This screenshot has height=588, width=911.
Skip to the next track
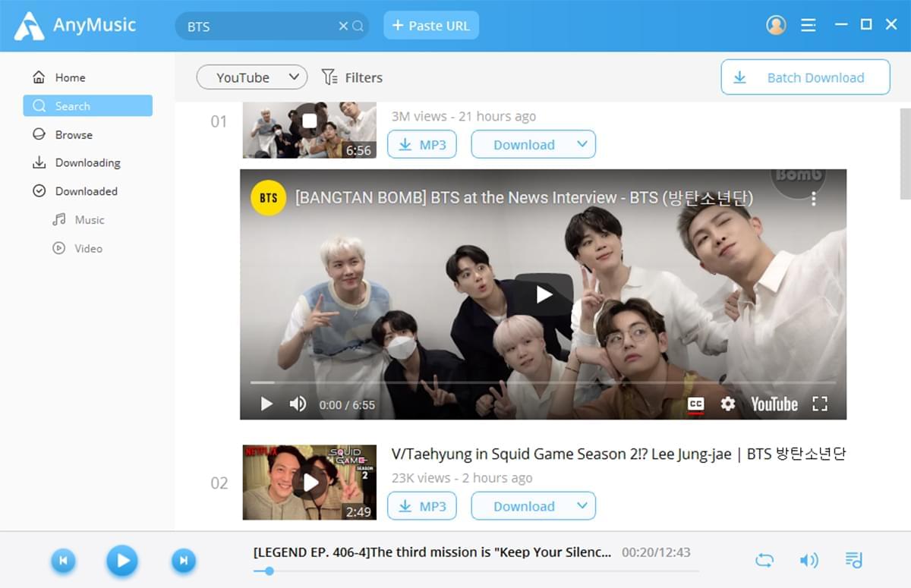pos(183,561)
